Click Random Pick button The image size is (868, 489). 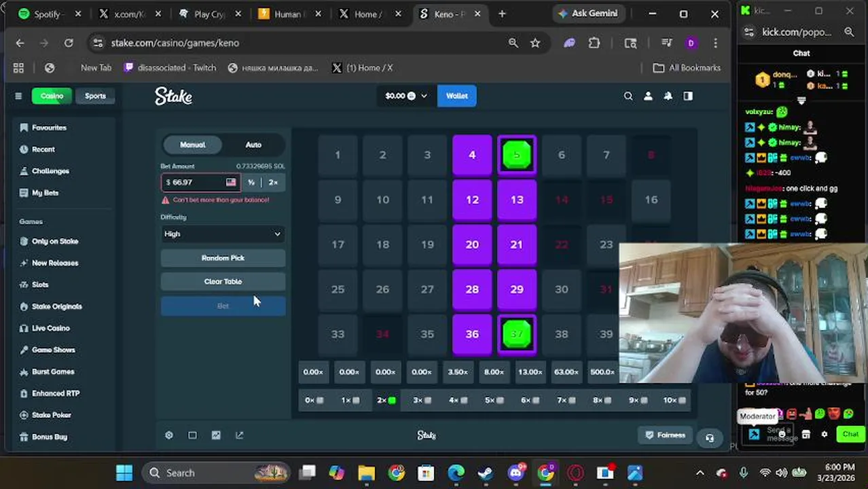(223, 258)
